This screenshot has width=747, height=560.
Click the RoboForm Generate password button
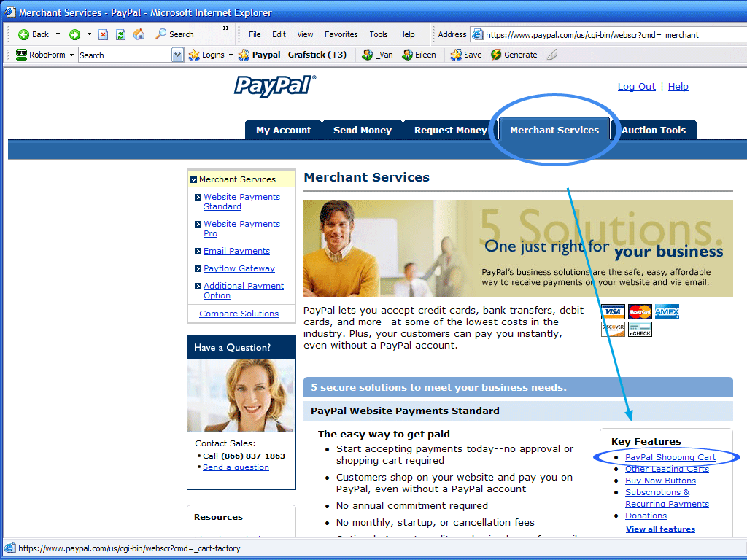tap(514, 55)
